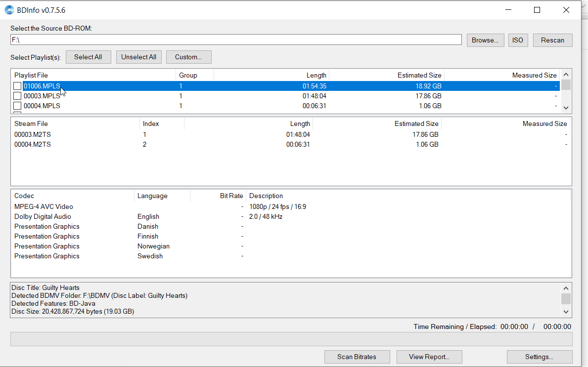Tick the checkbox for 00003.MPLS
Viewport: 588px width, 367px height.
tap(17, 96)
